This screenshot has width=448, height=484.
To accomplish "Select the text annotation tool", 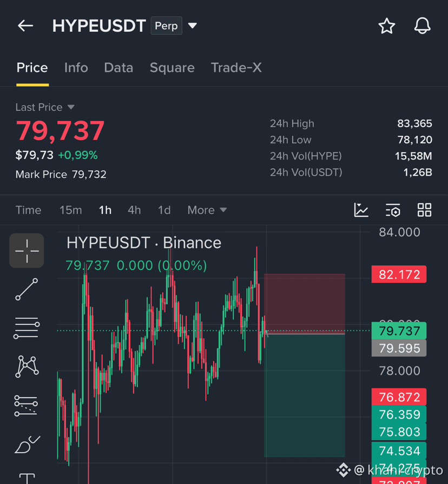I will 27,479.
